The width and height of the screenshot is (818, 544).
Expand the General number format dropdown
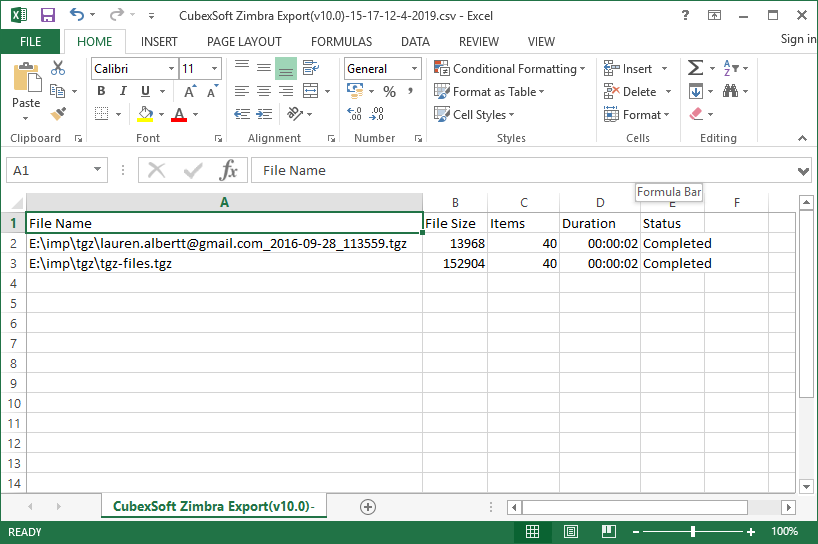point(414,68)
